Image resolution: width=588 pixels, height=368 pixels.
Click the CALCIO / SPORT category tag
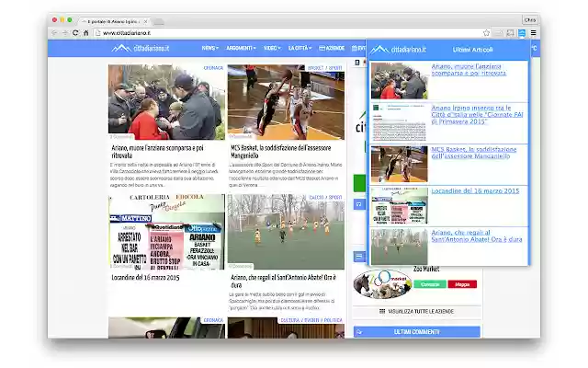pos(325,197)
